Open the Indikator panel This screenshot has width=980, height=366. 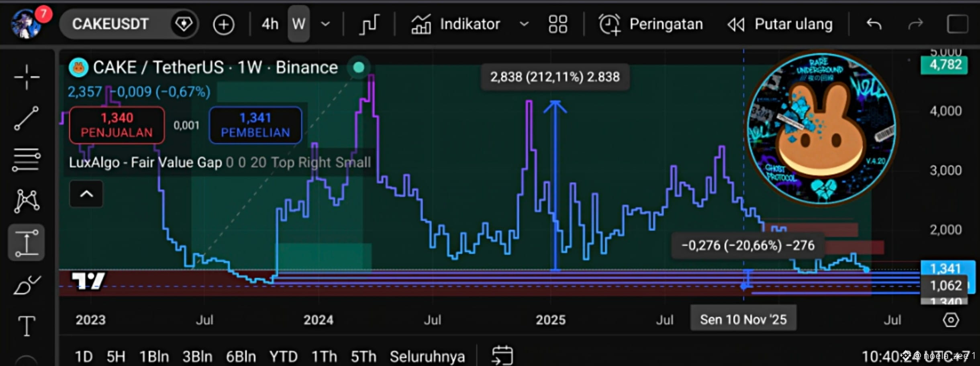click(455, 24)
